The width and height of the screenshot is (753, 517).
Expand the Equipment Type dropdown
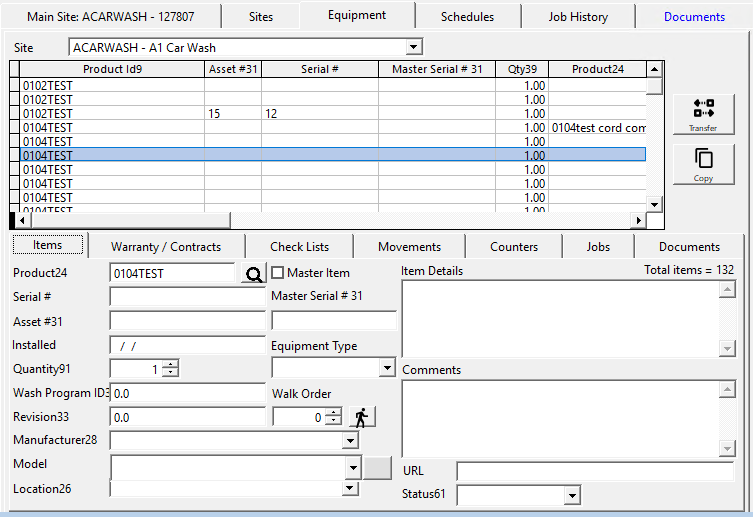click(388, 368)
